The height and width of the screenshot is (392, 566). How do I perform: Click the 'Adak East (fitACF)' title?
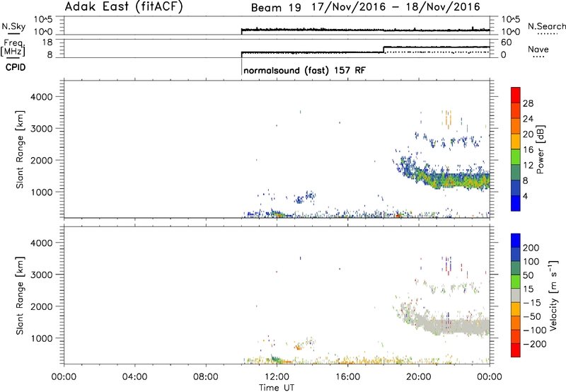tap(124, 7)
